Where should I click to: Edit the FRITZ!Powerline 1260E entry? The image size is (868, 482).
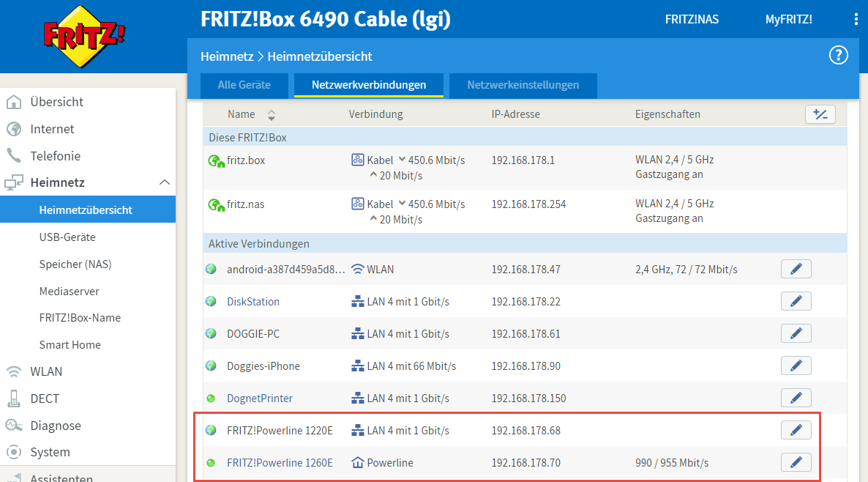pyautogui.click(x=796, y=462)
